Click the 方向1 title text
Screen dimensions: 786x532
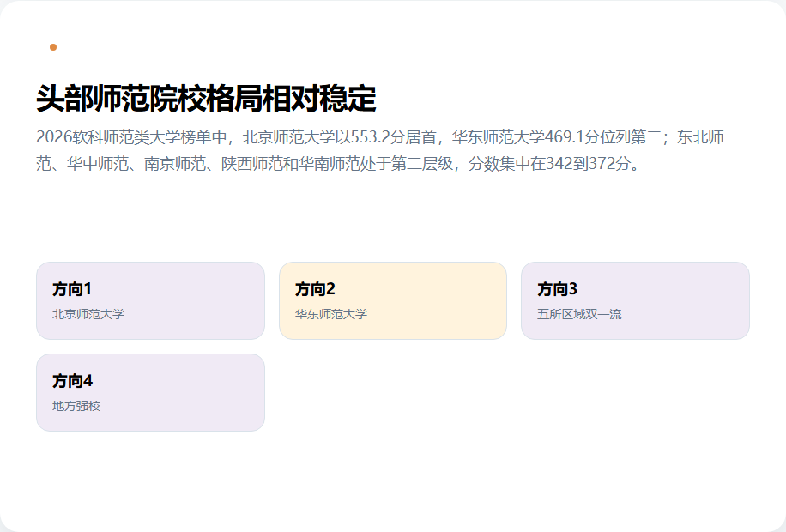point(72,289)
